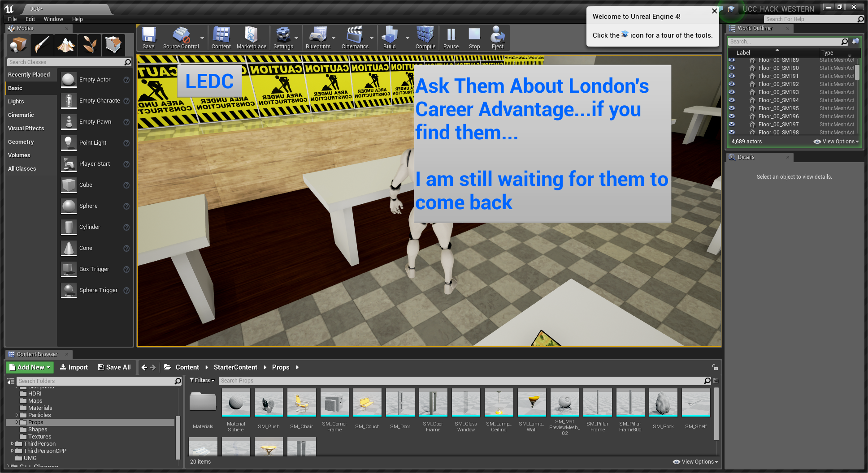
Task: Open the Content toolbar icon
Action: [x=221, y=38]
